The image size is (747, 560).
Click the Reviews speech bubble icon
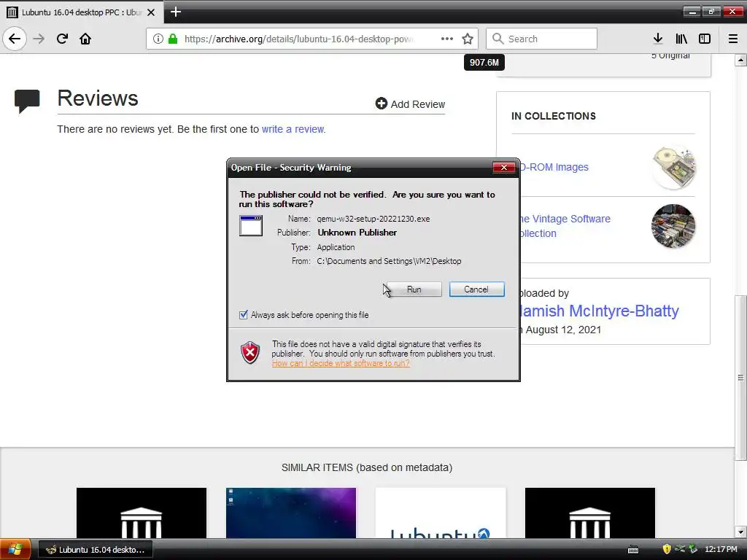[x=27, y=101]
